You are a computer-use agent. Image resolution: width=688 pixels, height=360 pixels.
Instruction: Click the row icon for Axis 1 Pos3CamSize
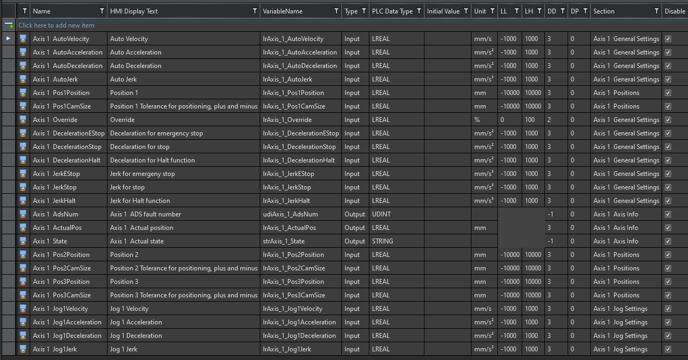click(23, 295)
